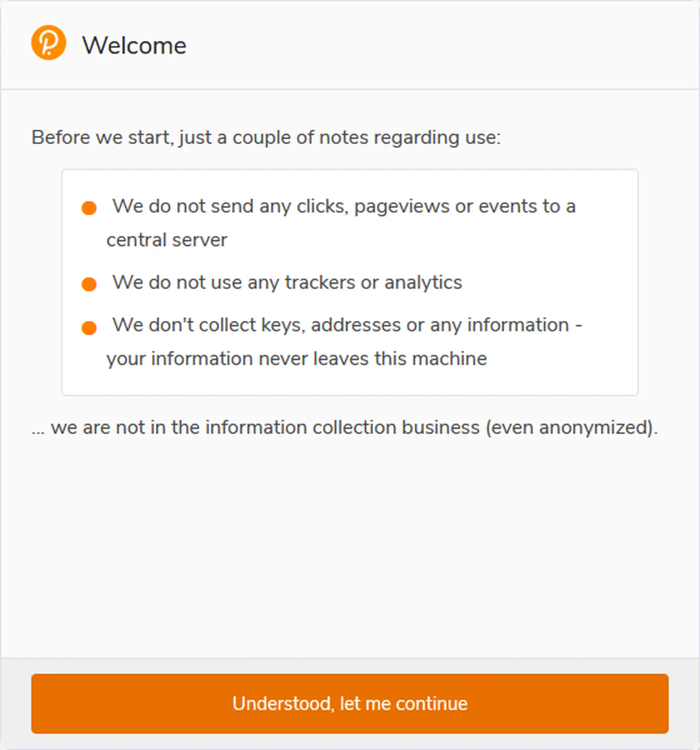The image size is (700, 750).
Task: Click the 'central server' text line
Action: point(167,240)
